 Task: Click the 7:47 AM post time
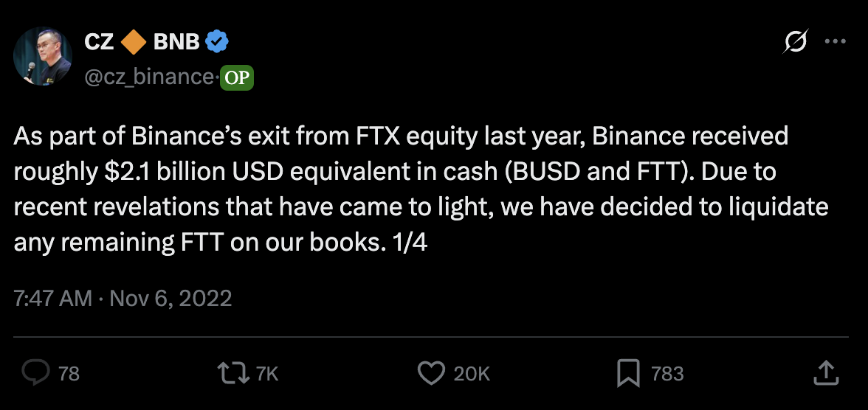coord(53,298)
